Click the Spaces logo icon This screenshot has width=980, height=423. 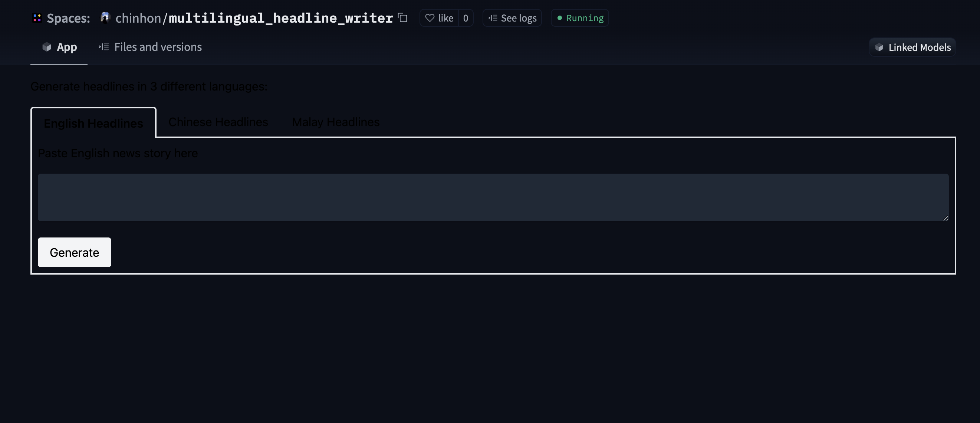tap(36, 17)
